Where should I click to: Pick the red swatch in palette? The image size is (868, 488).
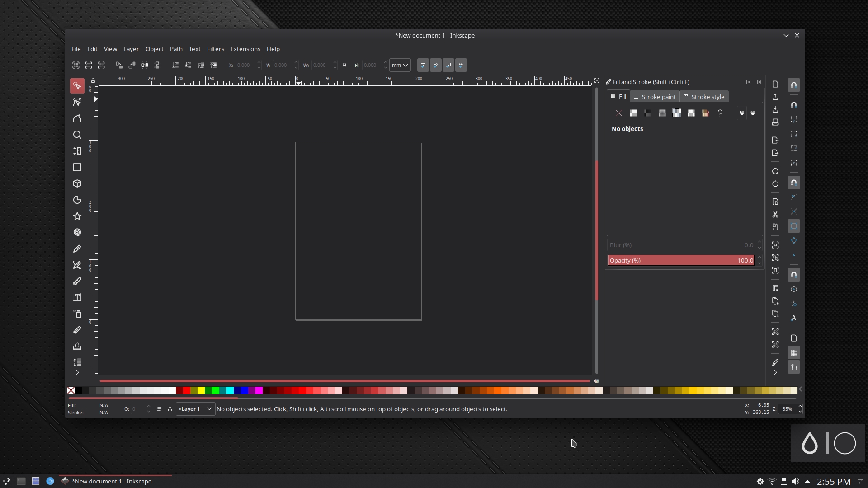point(187,390)
